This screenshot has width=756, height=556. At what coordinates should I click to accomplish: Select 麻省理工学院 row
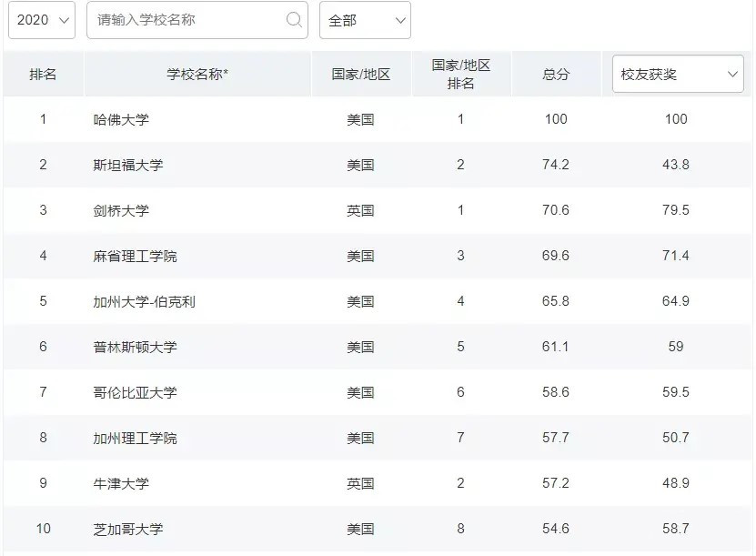pyautogui.click(x=136, y=256)
